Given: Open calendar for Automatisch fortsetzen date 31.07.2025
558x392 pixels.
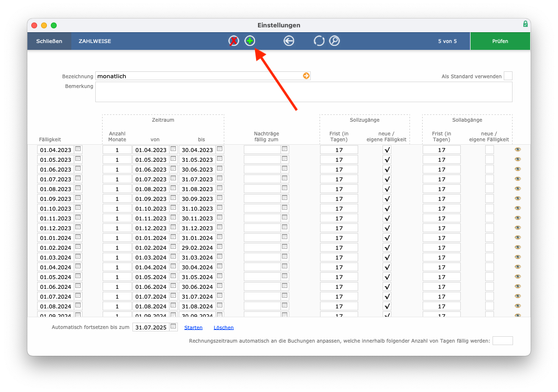Looking at the screenshot, I should tap(173, 326).
